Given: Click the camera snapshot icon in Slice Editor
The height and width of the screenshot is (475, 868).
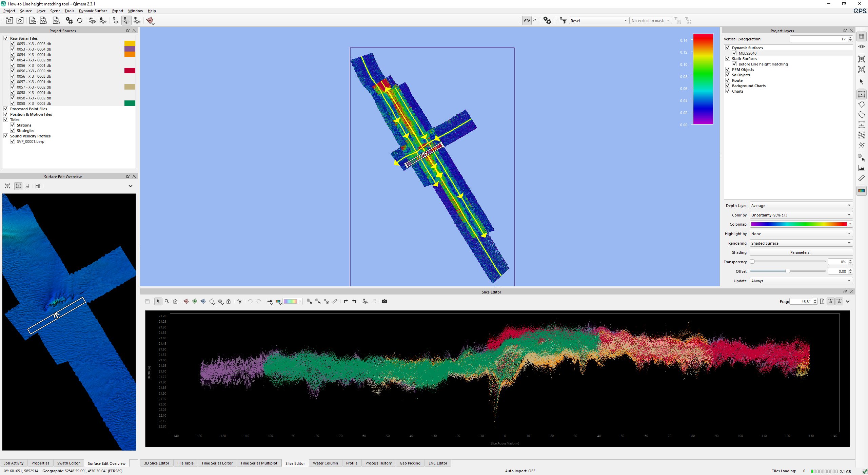Looking at the screenshot, I should pyautogui.click(x=384, y=301).
